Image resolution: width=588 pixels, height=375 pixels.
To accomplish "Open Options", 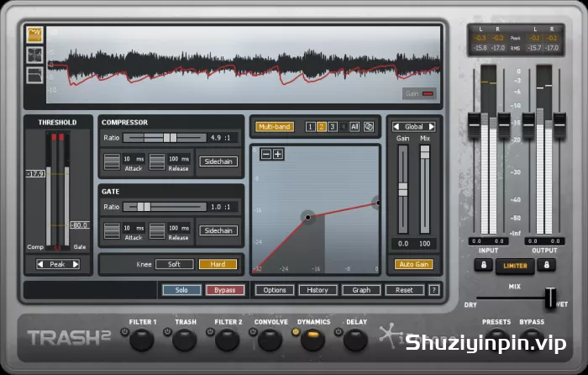I will (275, 290).
